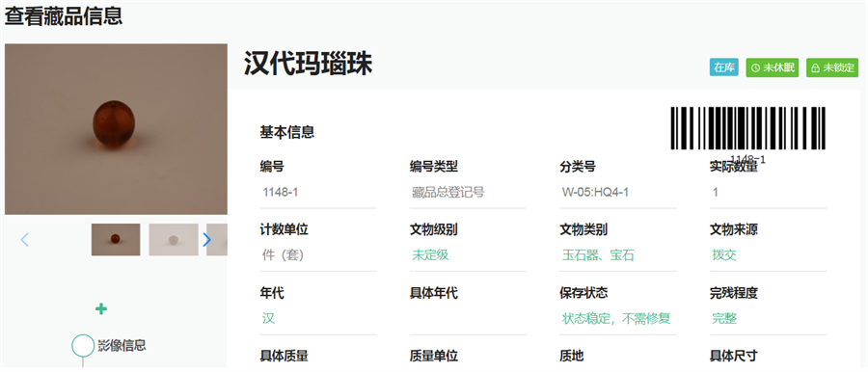Click the 保存状态 label
Viewport: 868px width, 372px height.
click(x=583, y=293)
